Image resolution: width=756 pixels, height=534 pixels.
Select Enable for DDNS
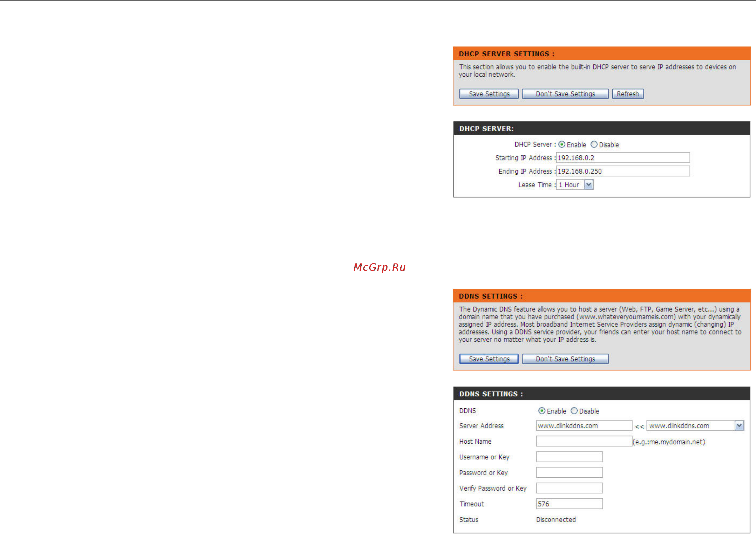point(542,411)
